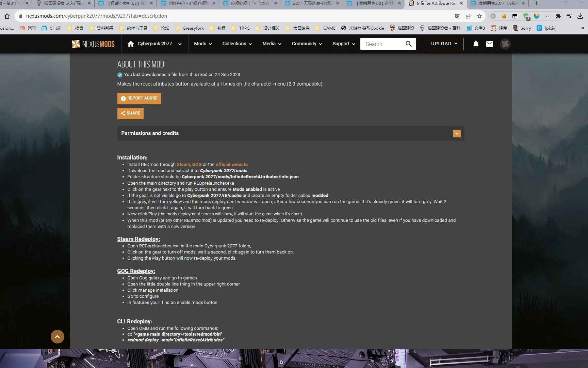Open the 轻库 bookmark

(499, 28)
